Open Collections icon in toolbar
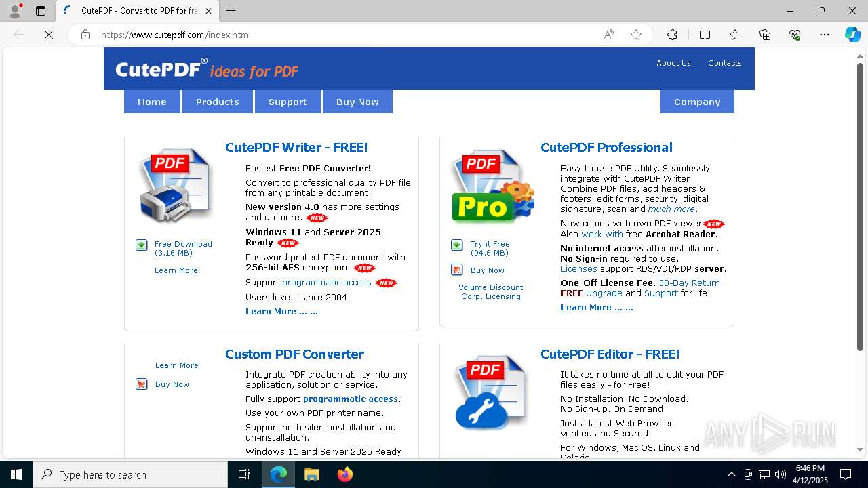The image size is (868, 488). point(765,35)
